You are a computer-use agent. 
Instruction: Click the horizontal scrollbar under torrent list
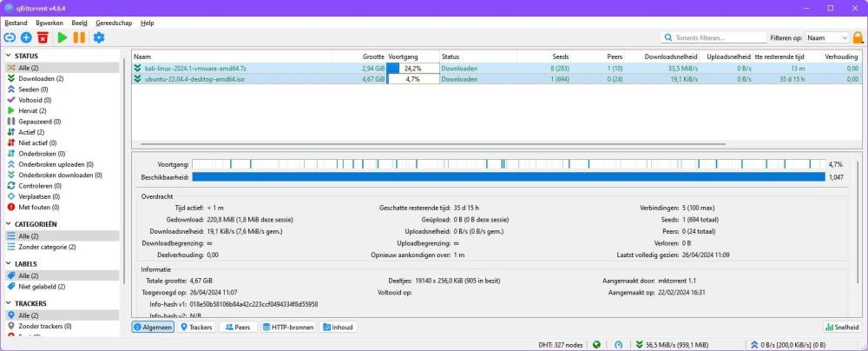433,144
